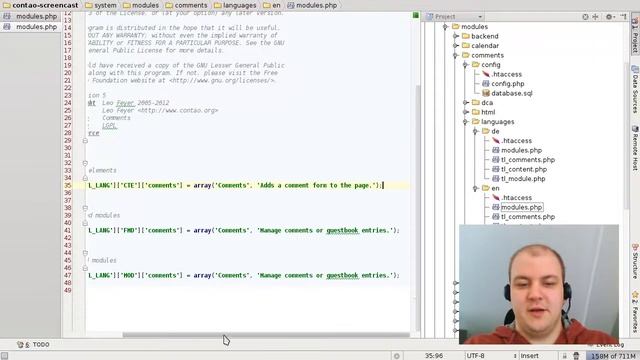The width and height of the screenshot is (640, 360).
Task: Click the TODO tool window icon
Action: point(20,344)
